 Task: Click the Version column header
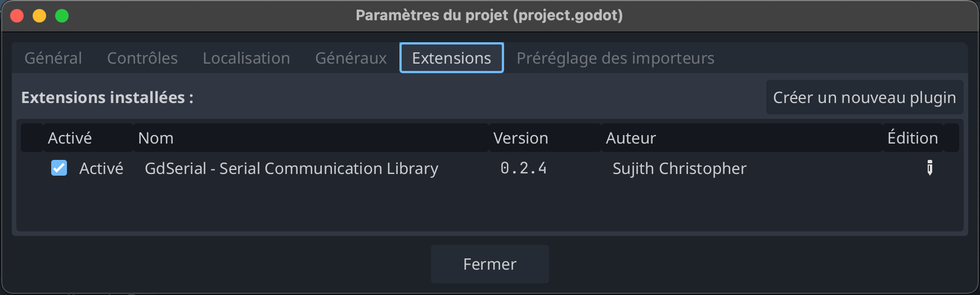pos(520,138)
